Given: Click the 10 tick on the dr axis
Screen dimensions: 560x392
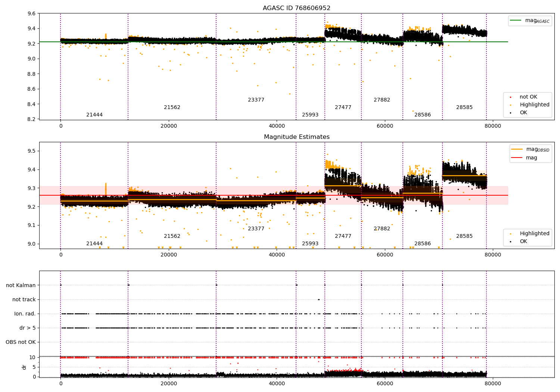Looking at the screenshot, I should tap(32, 358).
